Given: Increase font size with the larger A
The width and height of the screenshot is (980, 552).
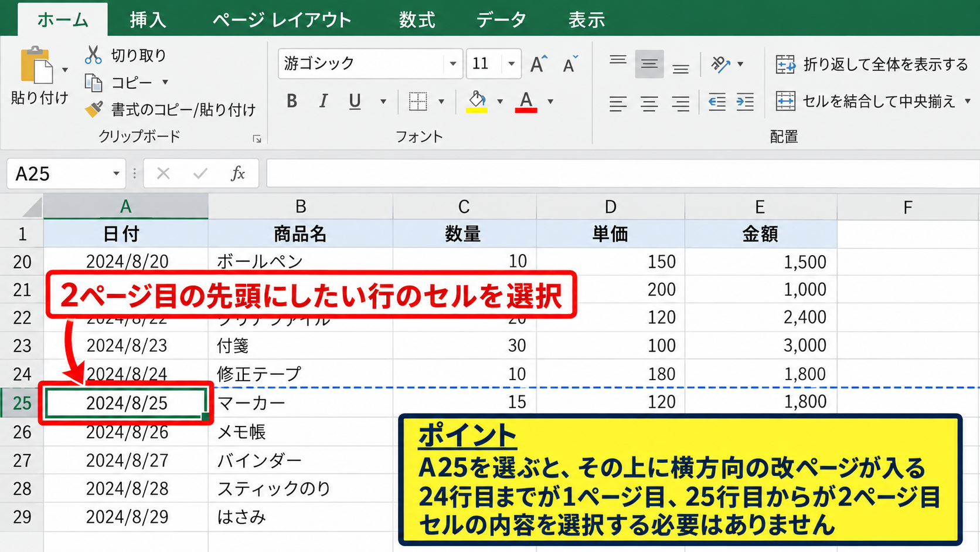Looking at the screenshot, I should (x=539, y=63).
